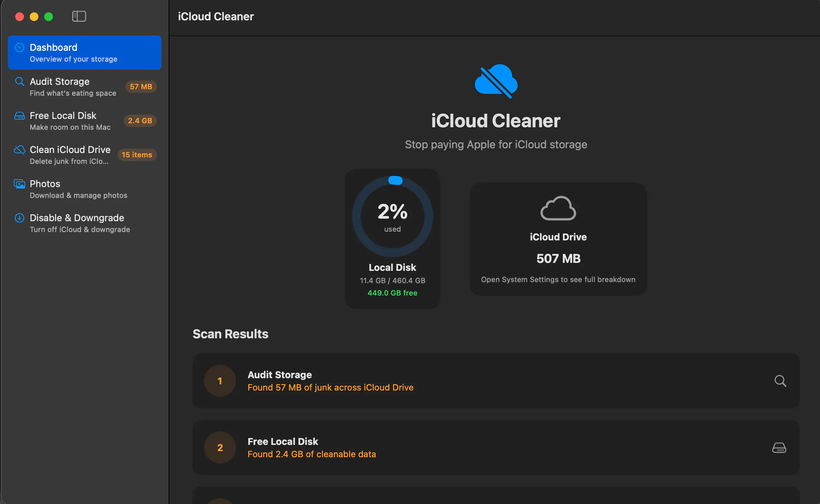820x504 pixels.
Task: Click the magnifier icon in Audit Storage result
Action: pyautogui.click(x=780, y=381)
